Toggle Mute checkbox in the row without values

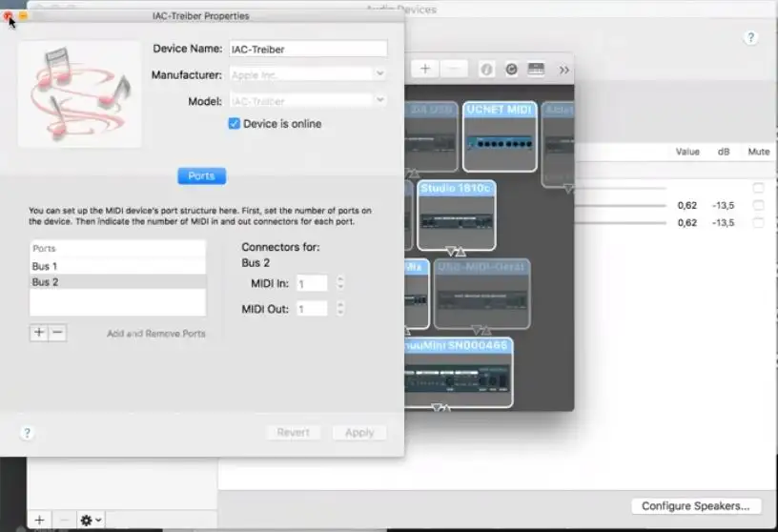click(758, 188)
